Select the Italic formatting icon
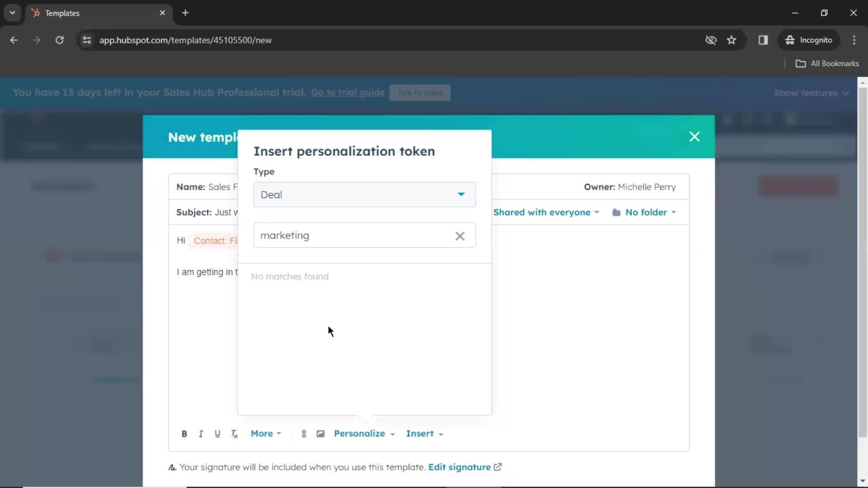This screenshot has height=488, width=868. pyautogui.click(x=201, y=434)
